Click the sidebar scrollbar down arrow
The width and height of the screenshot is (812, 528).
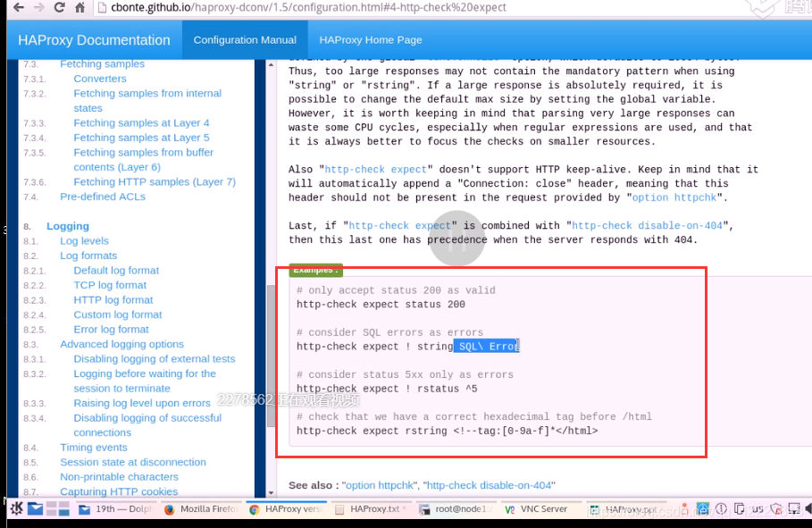coord(272,492)
